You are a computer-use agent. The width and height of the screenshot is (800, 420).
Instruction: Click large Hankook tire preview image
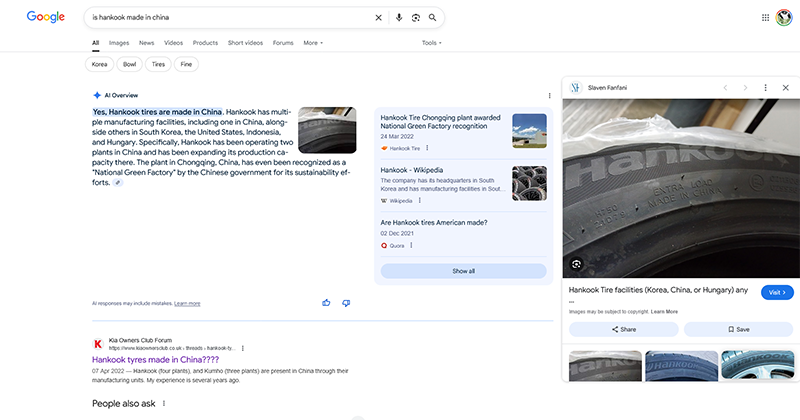[681, 188]
